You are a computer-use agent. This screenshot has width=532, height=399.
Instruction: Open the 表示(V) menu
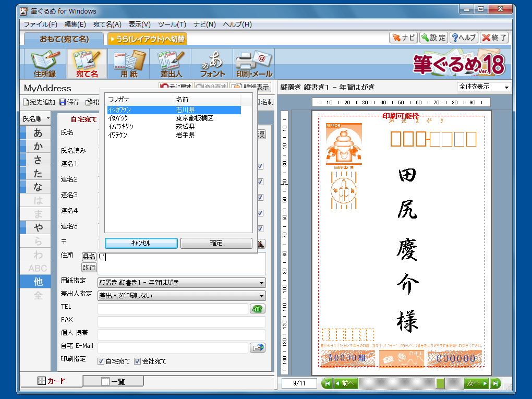coord(139,25)
